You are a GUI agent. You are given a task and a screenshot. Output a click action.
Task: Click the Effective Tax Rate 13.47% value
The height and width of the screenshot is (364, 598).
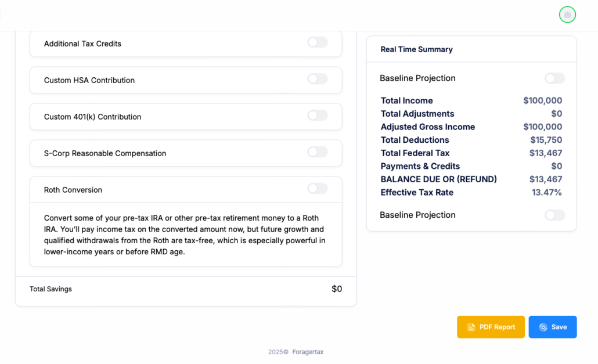pos(547,192)
